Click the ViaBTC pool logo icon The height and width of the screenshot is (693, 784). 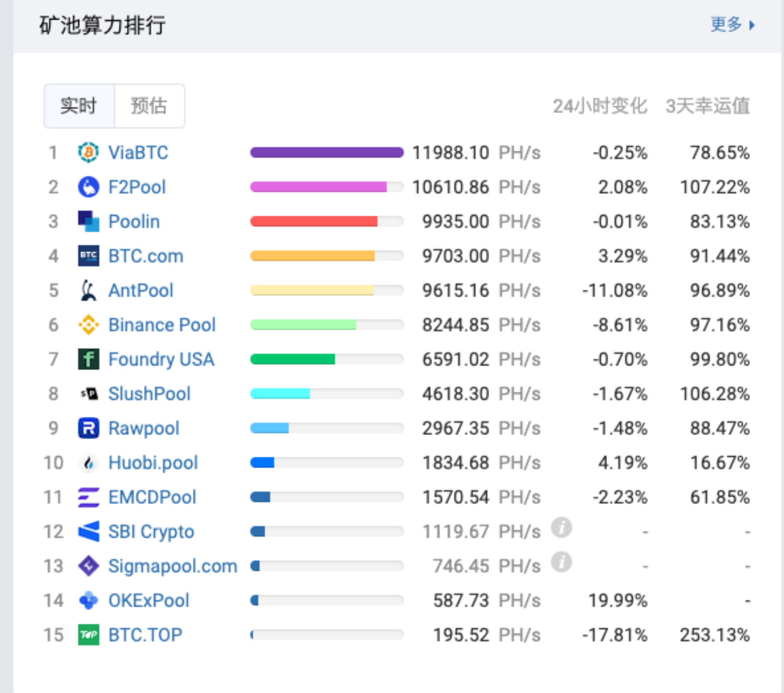[x=89, y=153]
